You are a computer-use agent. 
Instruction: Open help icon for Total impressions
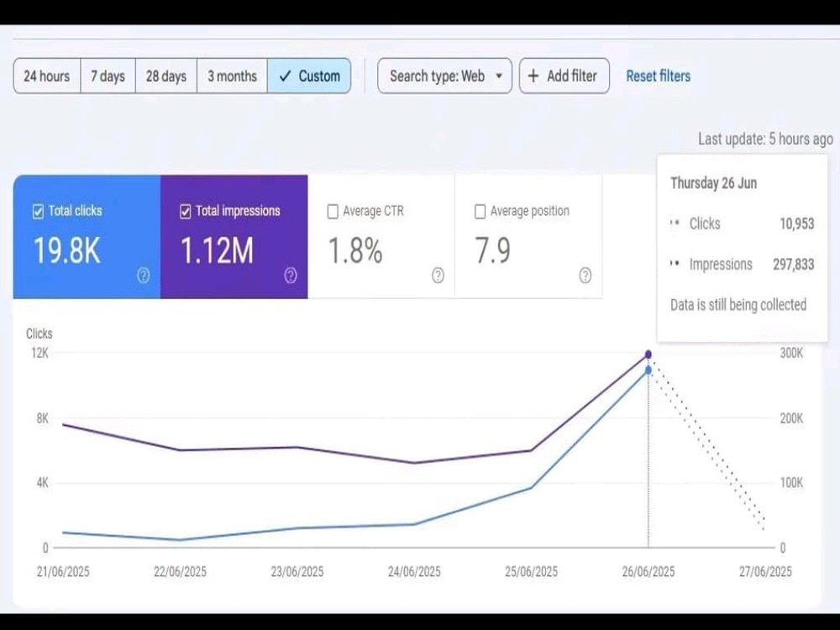(291, 276)
